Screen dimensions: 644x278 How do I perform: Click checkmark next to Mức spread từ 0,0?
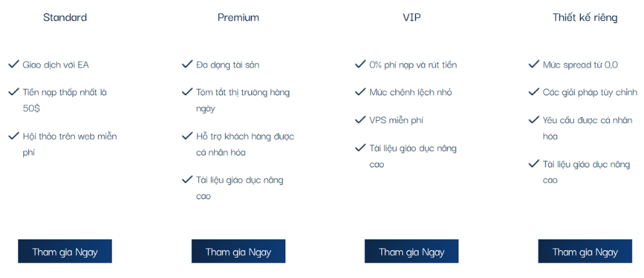pyautogui.click(x=533, y=64)
